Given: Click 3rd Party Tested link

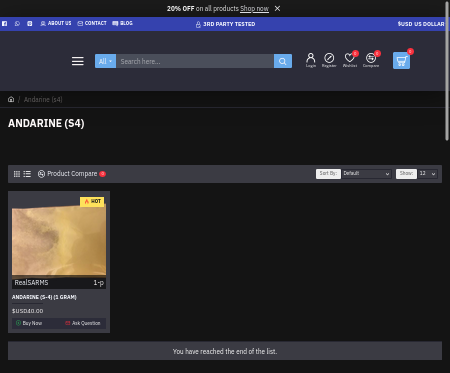Looking at the screenshot, I should 225,24.
